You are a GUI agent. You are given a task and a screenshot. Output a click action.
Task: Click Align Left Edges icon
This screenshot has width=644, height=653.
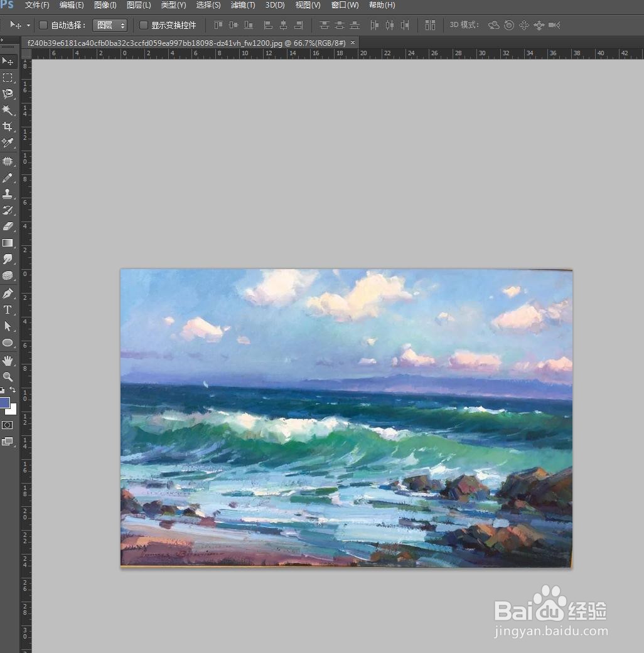click(x=269, y=25)
